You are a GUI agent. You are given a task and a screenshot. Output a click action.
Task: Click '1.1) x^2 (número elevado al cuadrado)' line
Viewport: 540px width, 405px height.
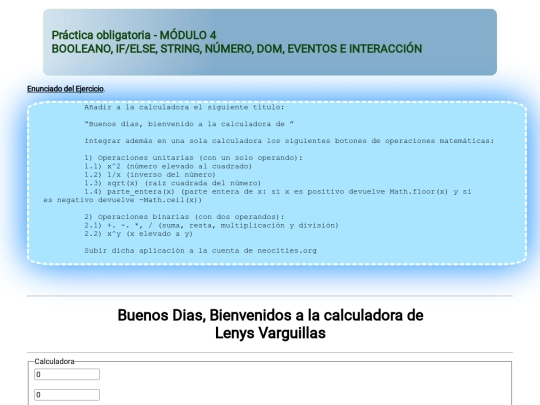[168, 166]
